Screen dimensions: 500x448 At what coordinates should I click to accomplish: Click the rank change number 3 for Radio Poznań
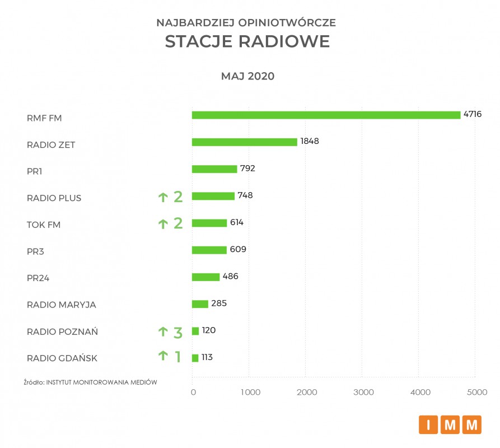[x=178, y=333]
